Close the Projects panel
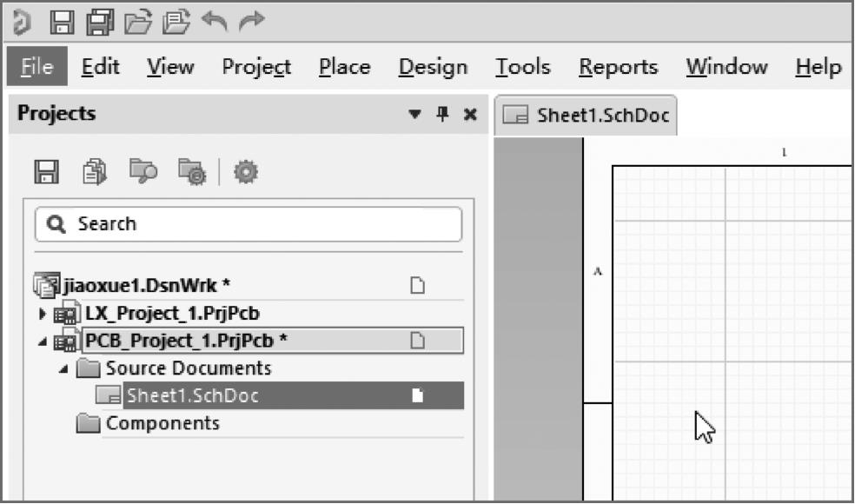 coord(470,115)
